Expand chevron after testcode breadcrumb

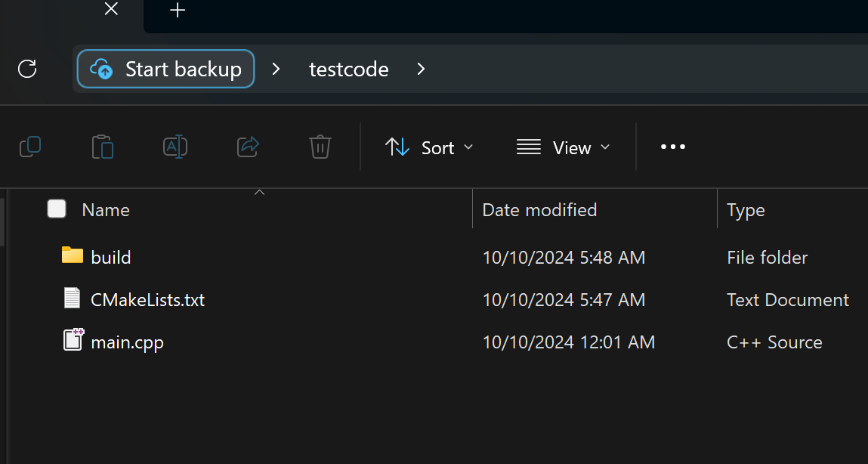pos(421,69)
